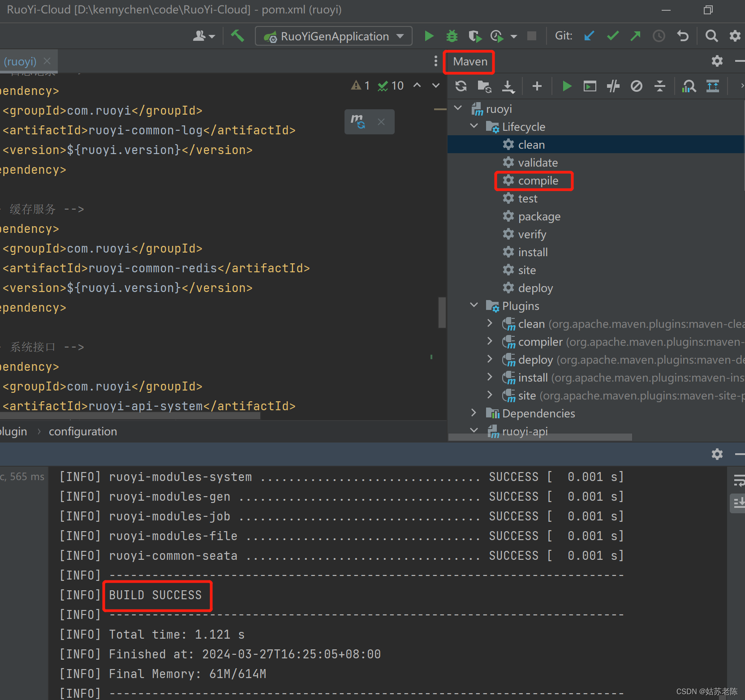Open the editor tabs more options menu

click(435, 61)
